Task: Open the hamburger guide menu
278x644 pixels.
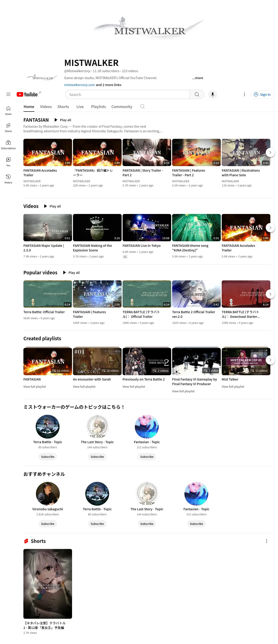Action: point(8,94)
